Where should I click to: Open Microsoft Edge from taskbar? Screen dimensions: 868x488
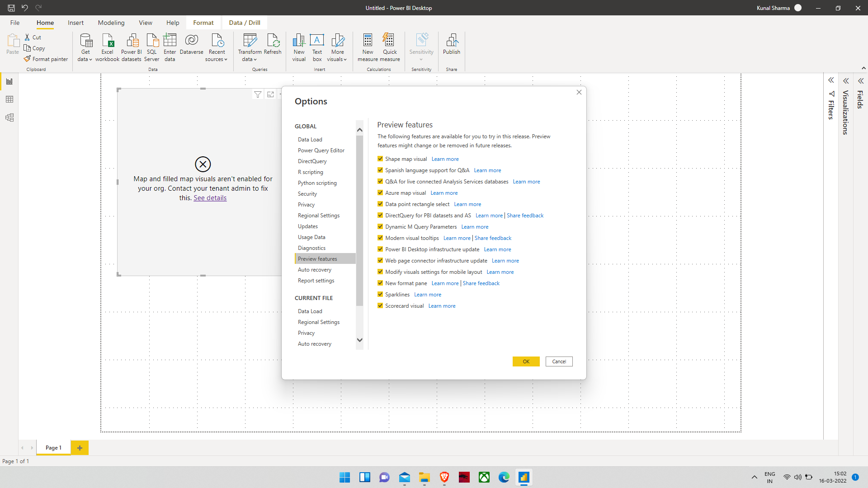pyautogui.click(x=504, y=477)
